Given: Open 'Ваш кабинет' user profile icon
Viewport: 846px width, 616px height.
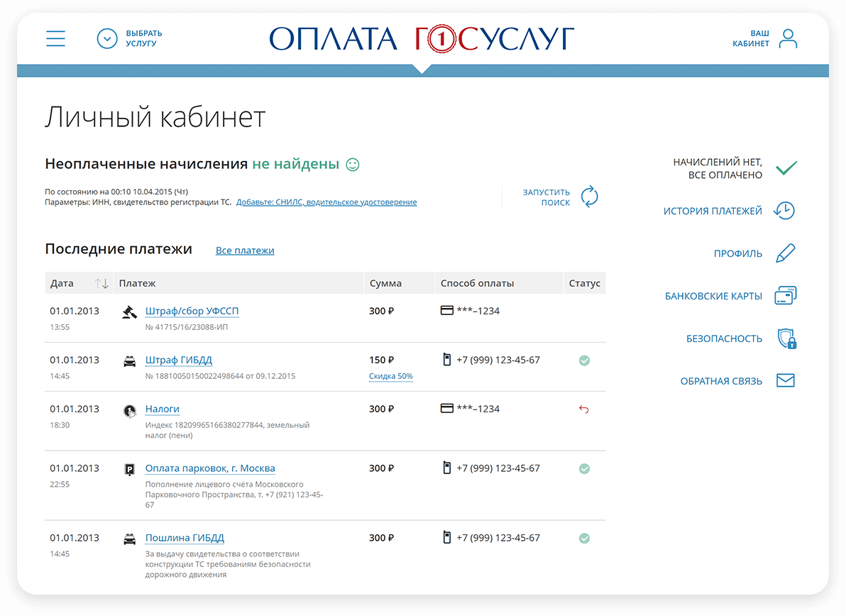Looking at the screenshot, I should [x=788, y=38].
